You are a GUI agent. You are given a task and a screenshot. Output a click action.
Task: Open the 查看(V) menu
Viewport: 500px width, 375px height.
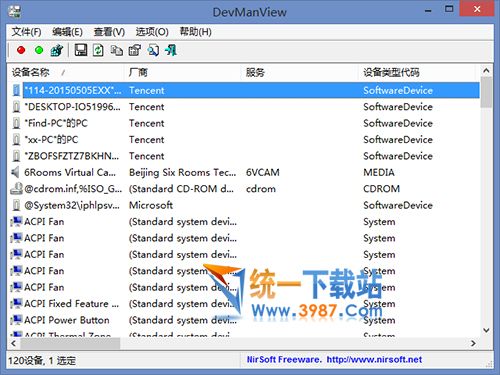109,32
